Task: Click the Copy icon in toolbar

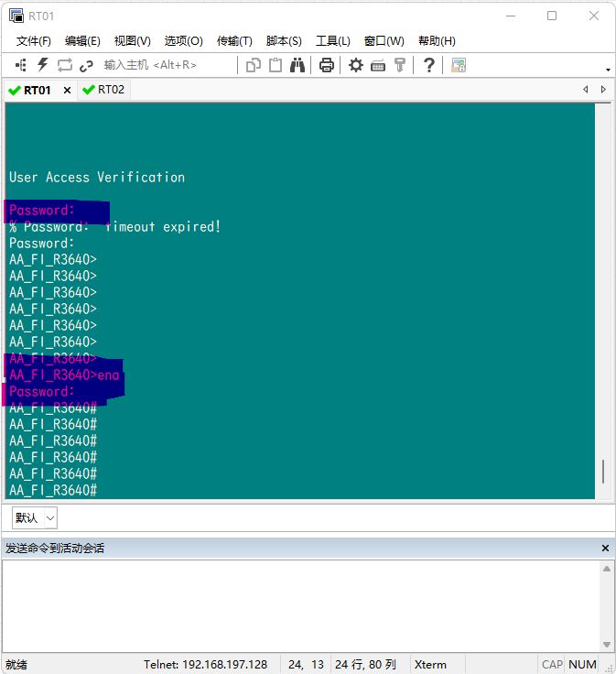Action: (254, 65)
